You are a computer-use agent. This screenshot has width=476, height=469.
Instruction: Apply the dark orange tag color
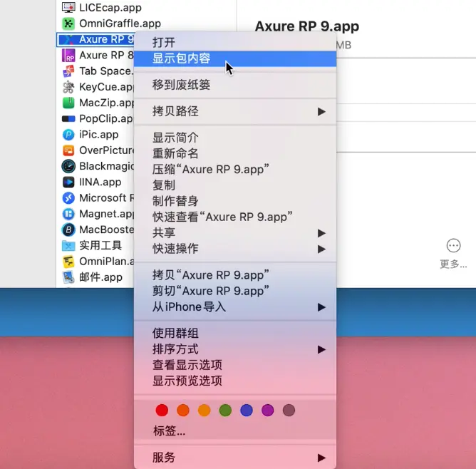pyautogui.click(x=183, y=411)
